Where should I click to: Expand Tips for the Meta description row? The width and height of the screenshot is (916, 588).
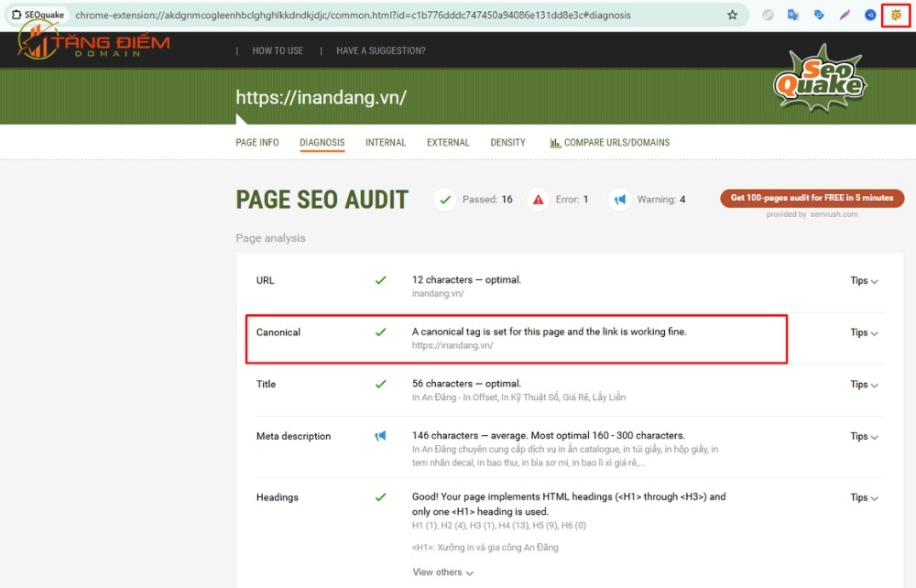[x=864, y=436]
